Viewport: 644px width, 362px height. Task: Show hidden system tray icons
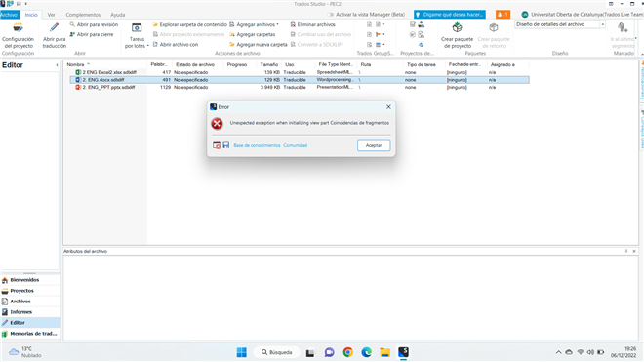point(558,352)
